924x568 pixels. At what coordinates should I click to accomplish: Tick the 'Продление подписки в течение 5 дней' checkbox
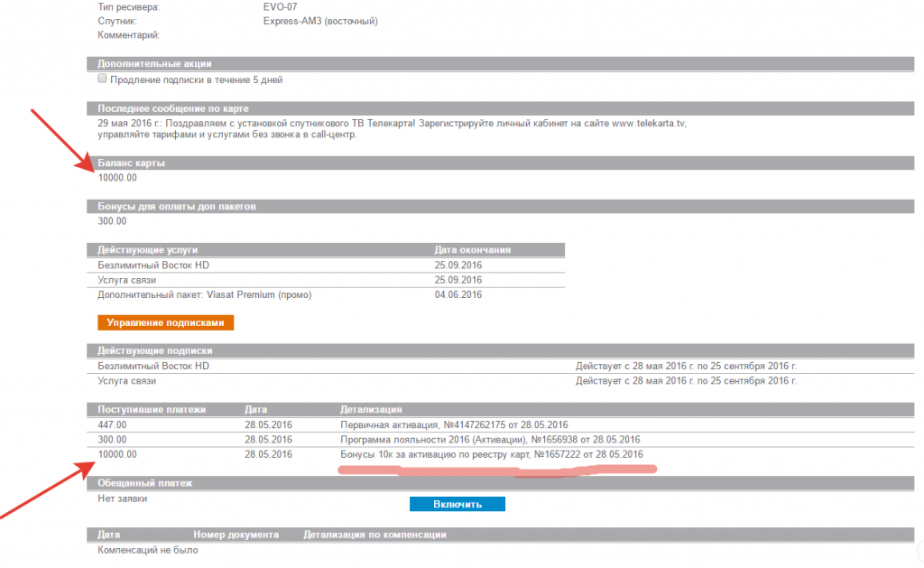click(x=103, y=79)
